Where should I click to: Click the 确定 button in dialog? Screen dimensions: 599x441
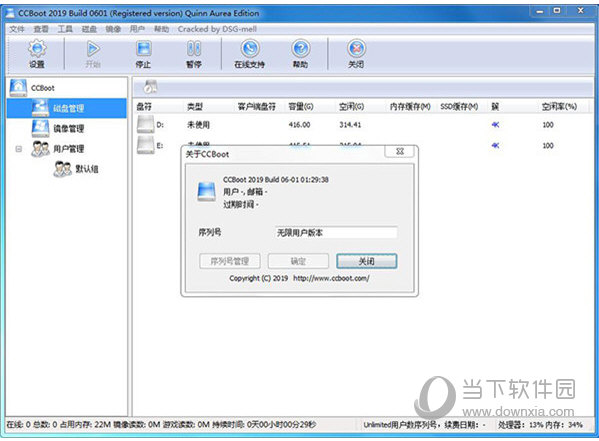pyautogui.click(x=298, y=261)
